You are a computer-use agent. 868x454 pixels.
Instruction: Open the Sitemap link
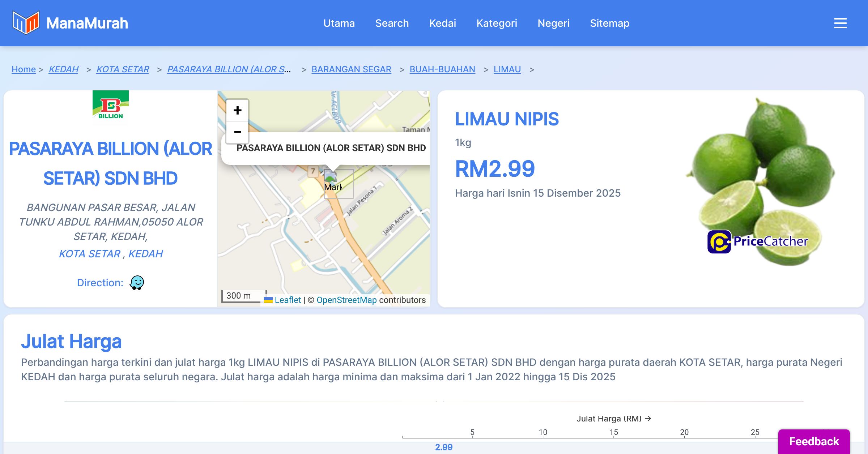point(609,23)
